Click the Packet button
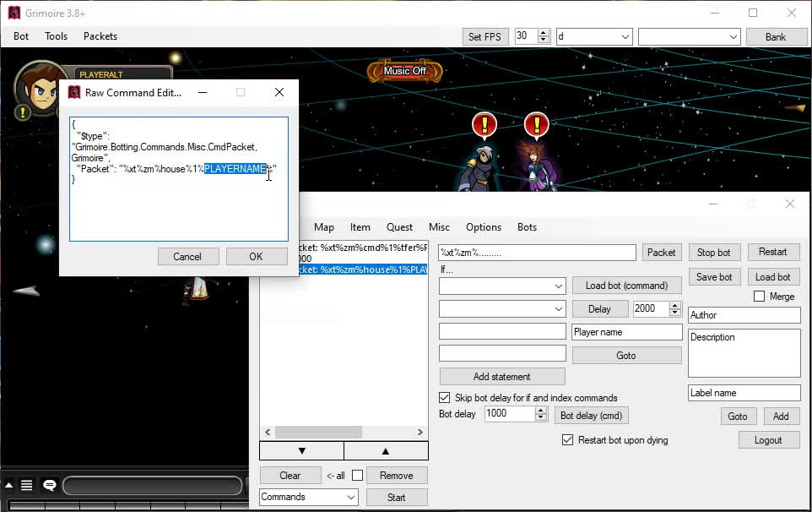Viewport: 812px width, 512px height. click(661, 253)
